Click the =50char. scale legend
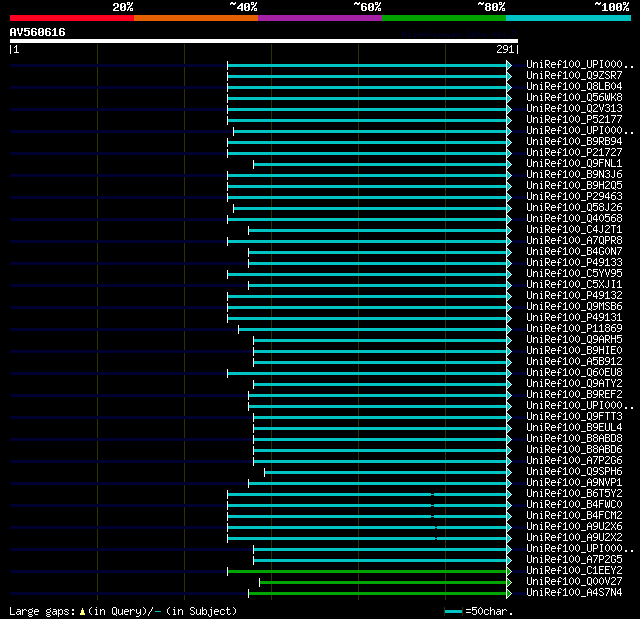Viewport: 640px width, 619px height. [478, 611]
